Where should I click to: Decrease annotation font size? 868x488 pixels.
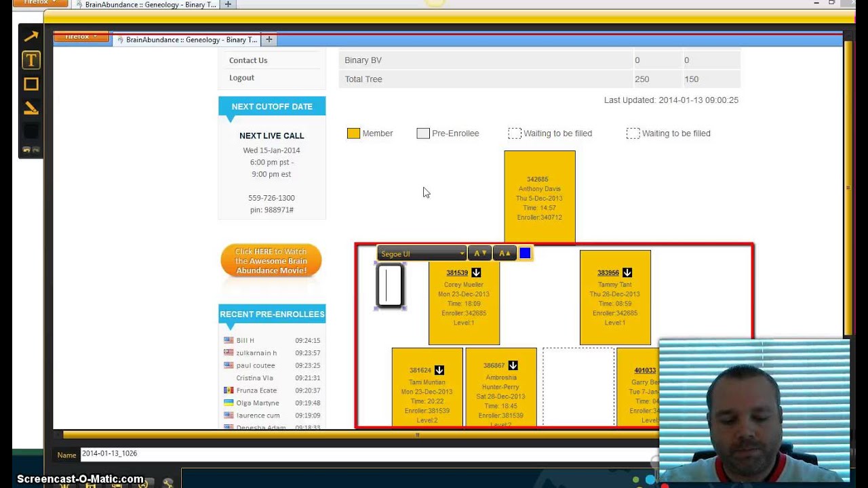point(479,253)
